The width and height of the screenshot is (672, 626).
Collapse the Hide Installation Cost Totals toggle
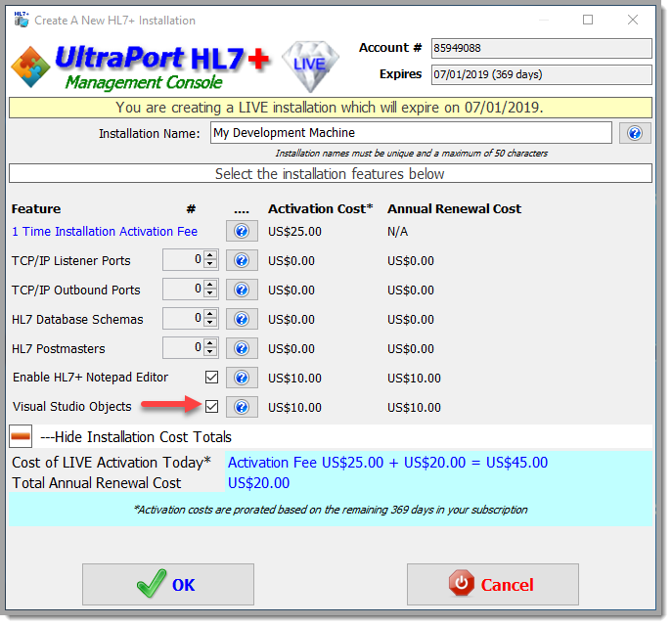21,436
